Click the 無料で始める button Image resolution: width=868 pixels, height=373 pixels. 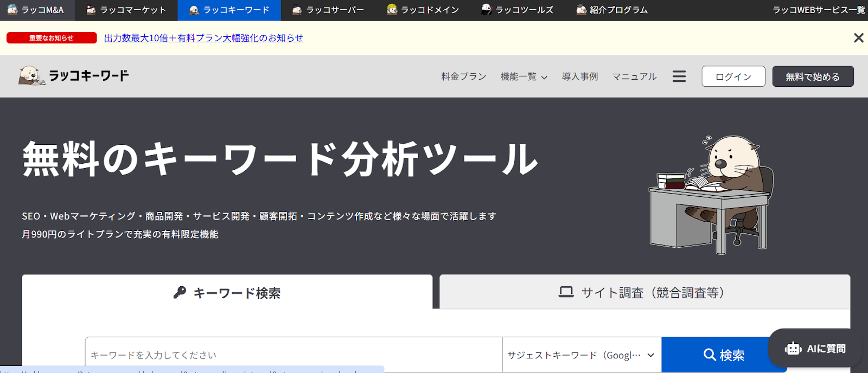coord(813,76)
